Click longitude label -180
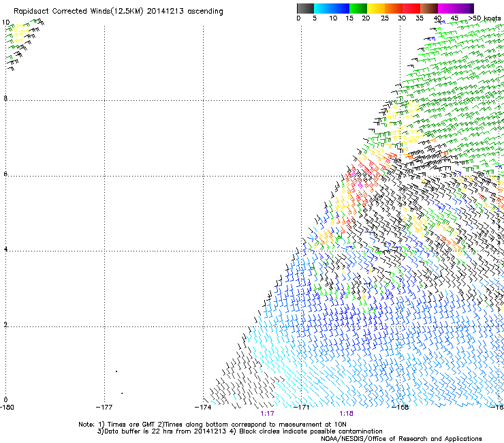The height and width of the screenshot is (443, 504). pos(7,408)
